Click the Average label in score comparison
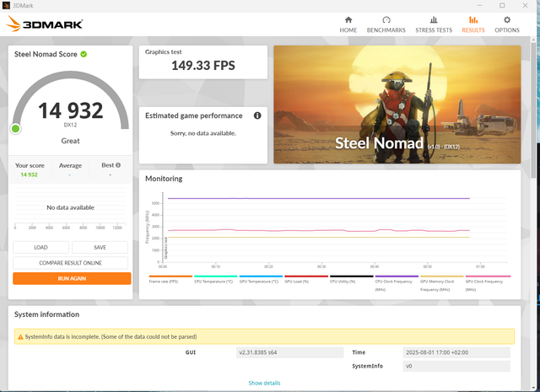The height and width of the screenshot is (392, 540). pos(70,165)
